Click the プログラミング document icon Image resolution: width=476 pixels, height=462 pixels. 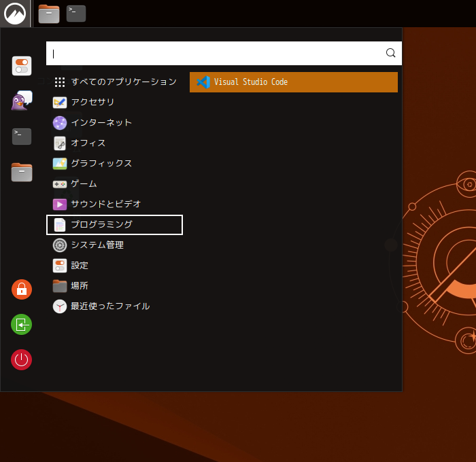click(60, 225)
